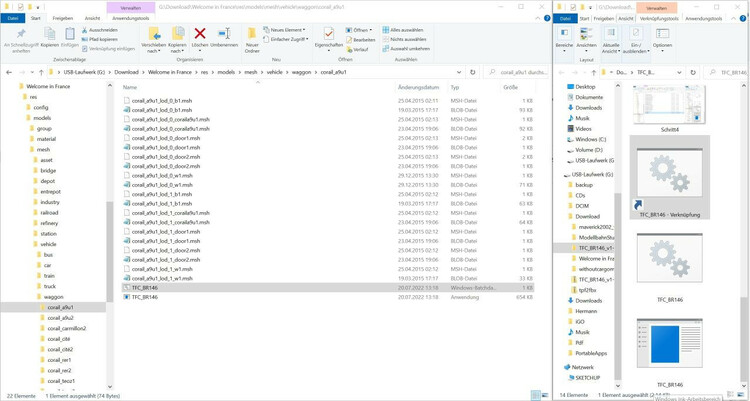Select the refinery folder in the tree

(49, 223)
